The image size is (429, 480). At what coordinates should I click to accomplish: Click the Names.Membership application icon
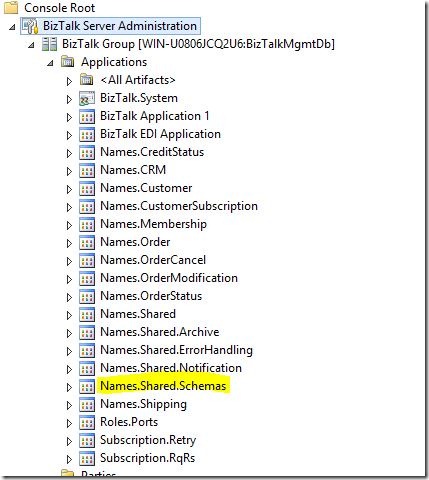click(87, 225)
